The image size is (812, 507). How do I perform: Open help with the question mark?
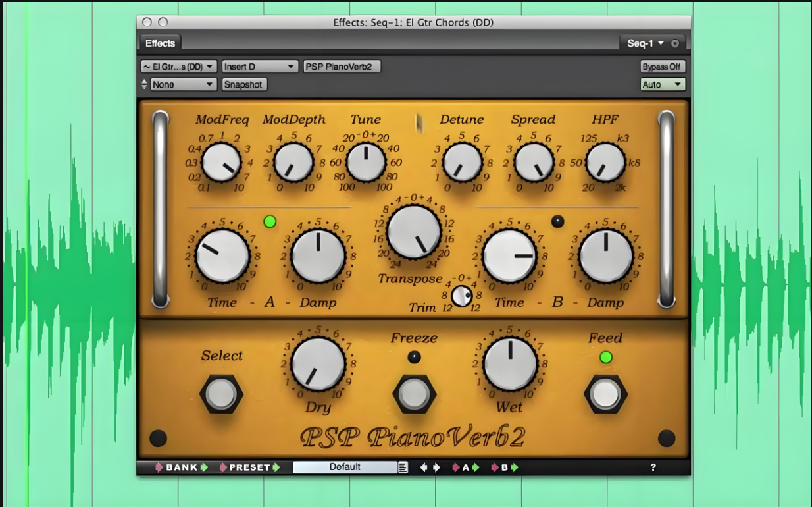click(x=653, y=467)
